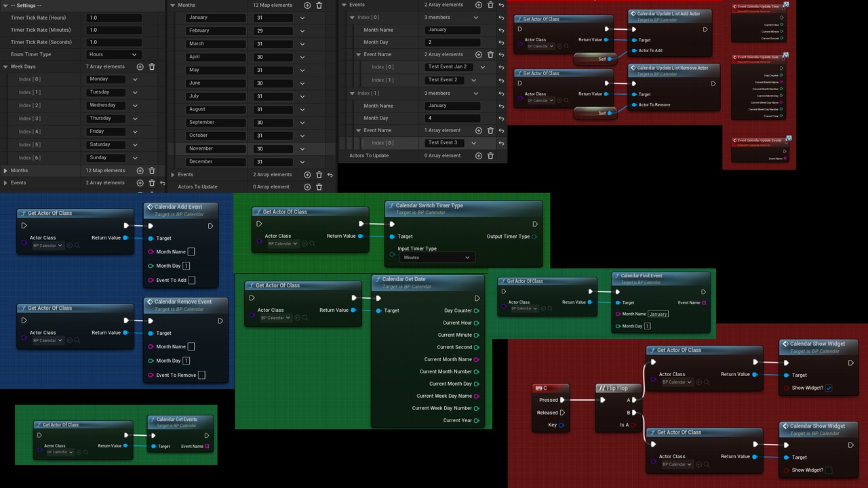The height and width of the screenshot is (488, 868).
Task: Click Current Week Day Name output pin
Action: tap(477, 396)
